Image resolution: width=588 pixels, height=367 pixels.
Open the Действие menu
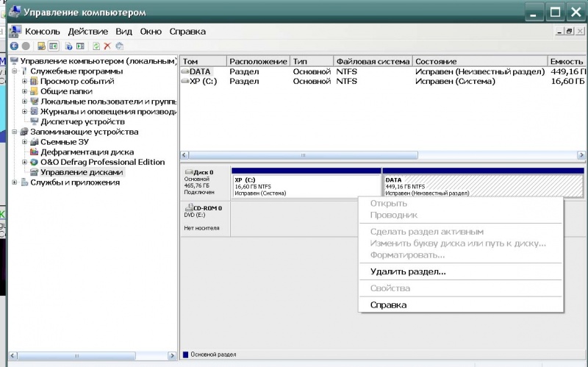click(x=87, y=32)
